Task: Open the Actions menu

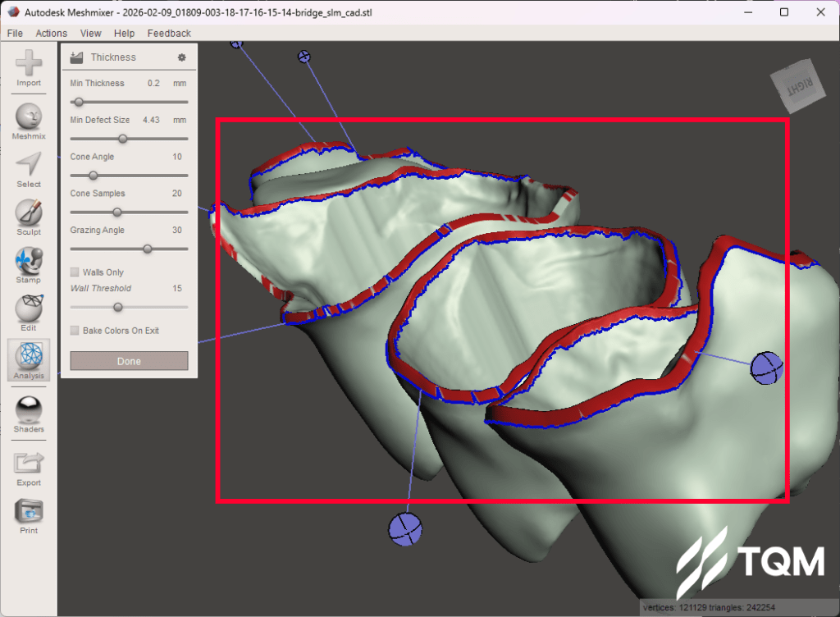Action: tap(52, 33)
